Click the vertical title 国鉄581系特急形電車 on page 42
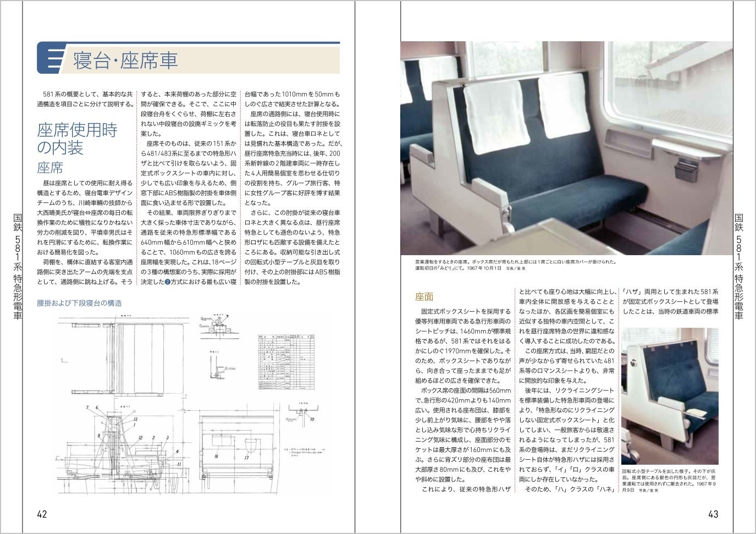The height and width of the screenshot is (534, 756). [16, 267]
